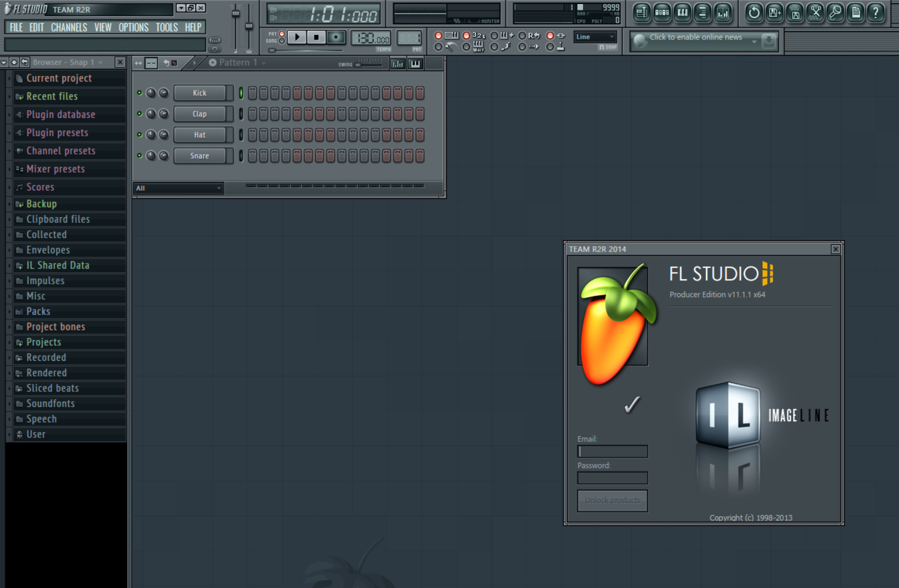Open the EDIT menu

[37, 27]
